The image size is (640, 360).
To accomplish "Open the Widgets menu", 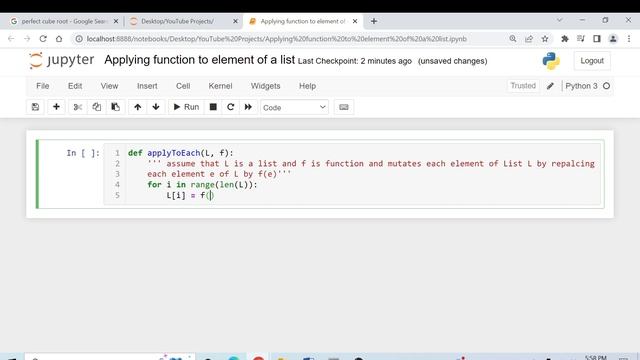I will (x=265, y=86).
